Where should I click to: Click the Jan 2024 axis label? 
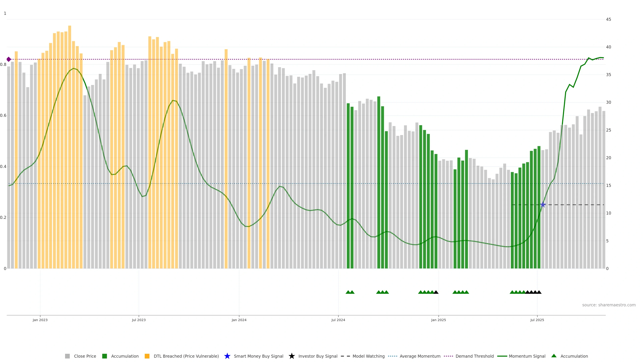[x=239, y=320]
